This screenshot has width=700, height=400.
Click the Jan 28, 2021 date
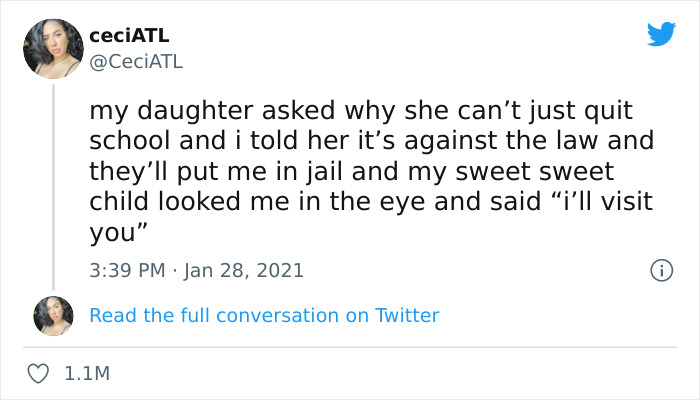(247, 270)
